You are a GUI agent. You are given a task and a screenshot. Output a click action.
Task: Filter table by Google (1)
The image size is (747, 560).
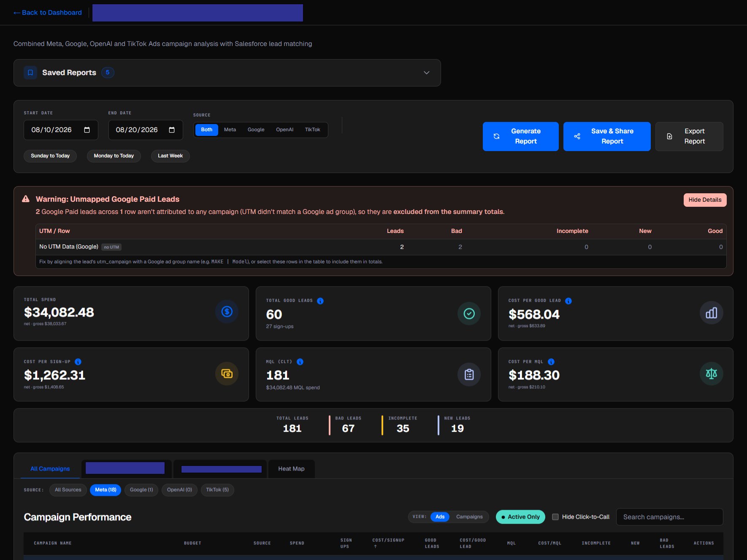pos(141,490)
